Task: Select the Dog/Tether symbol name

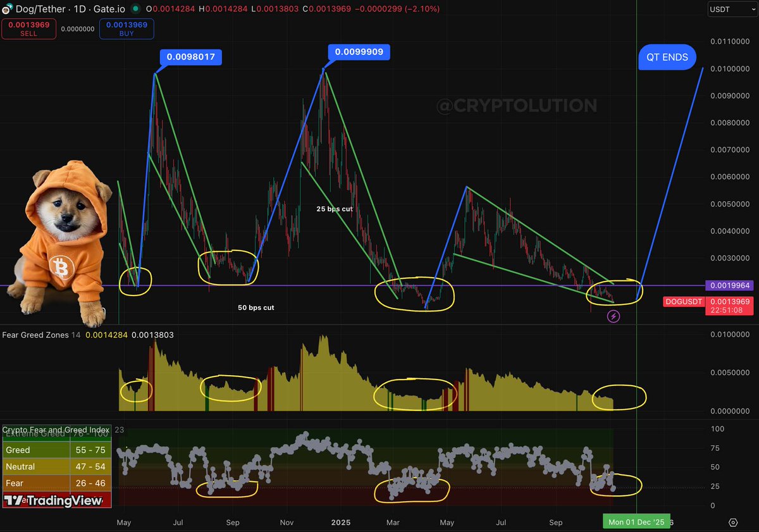Action: coord(39,9)
